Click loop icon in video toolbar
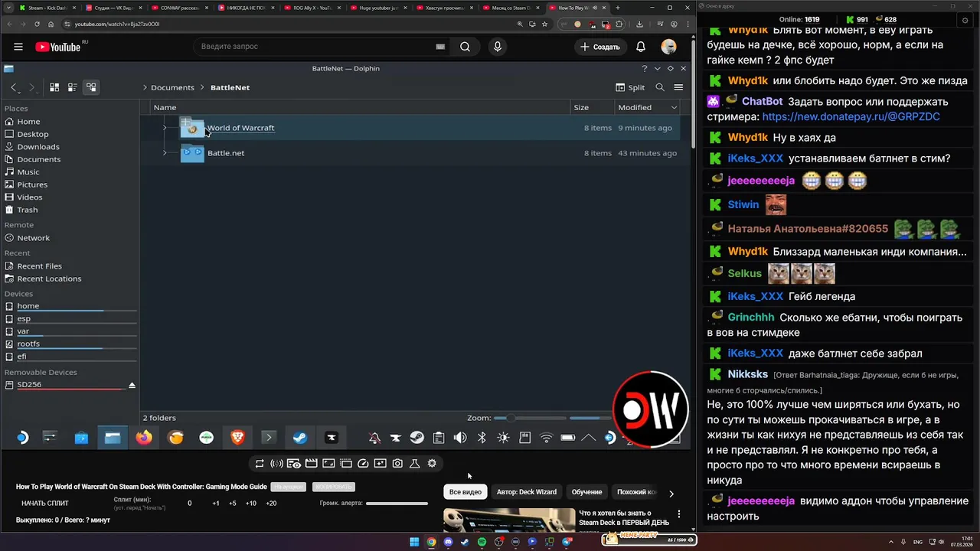 (x=260, y=463)
